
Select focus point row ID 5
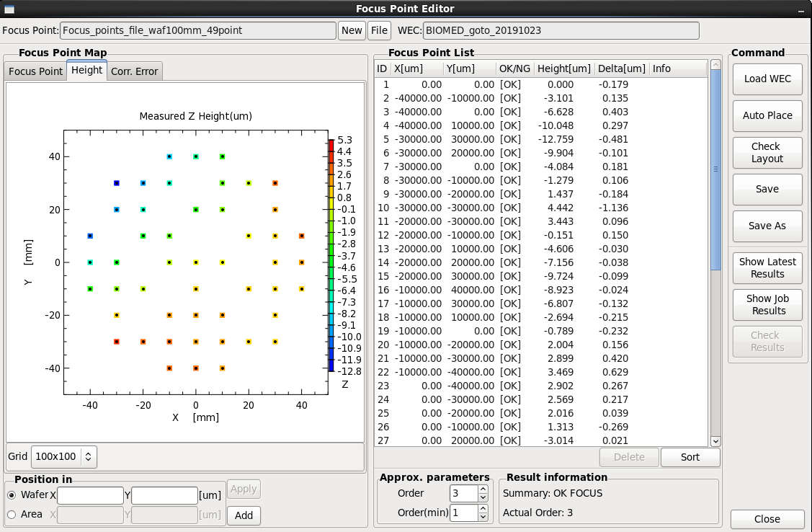(x=540, y=139)
